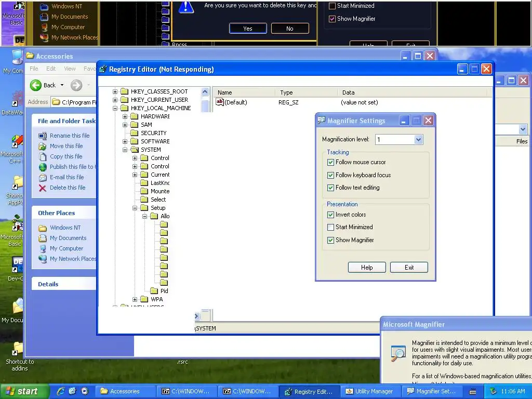532x399 pixels.
Task: Click the Select key folder icon
Action: (144, 199)
